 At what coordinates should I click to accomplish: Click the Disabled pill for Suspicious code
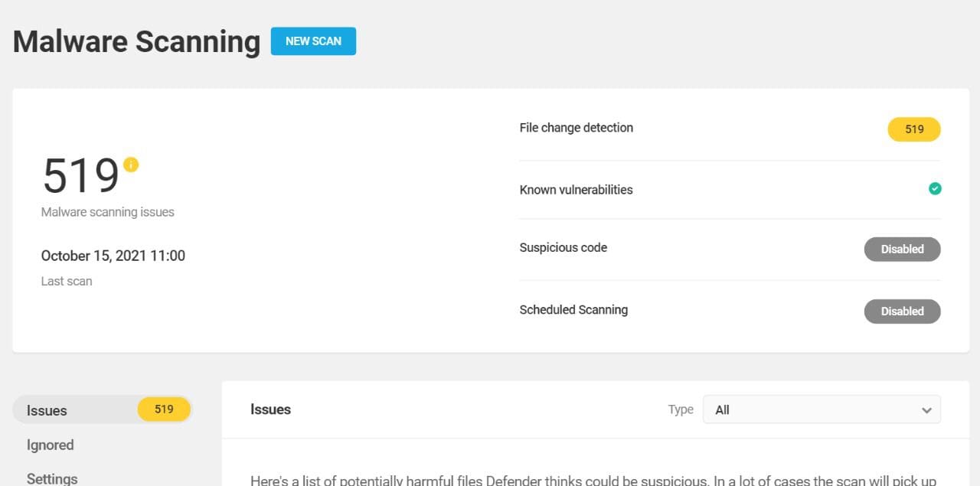[902, 249]
